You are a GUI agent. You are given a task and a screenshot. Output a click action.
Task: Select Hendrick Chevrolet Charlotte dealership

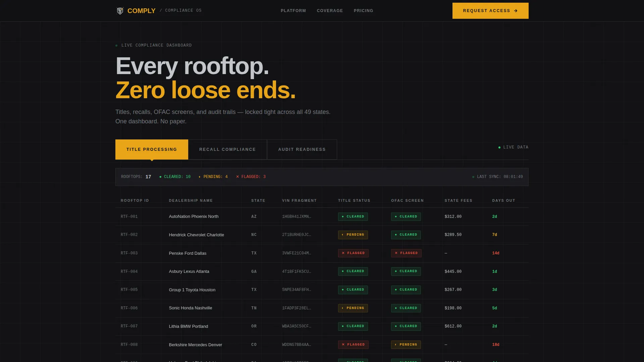pyautogui.click(x=196, y=235)
